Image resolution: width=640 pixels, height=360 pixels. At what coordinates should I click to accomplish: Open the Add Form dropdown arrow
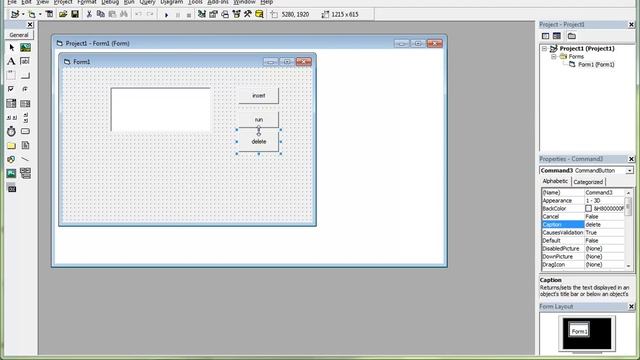click(40, 15)
